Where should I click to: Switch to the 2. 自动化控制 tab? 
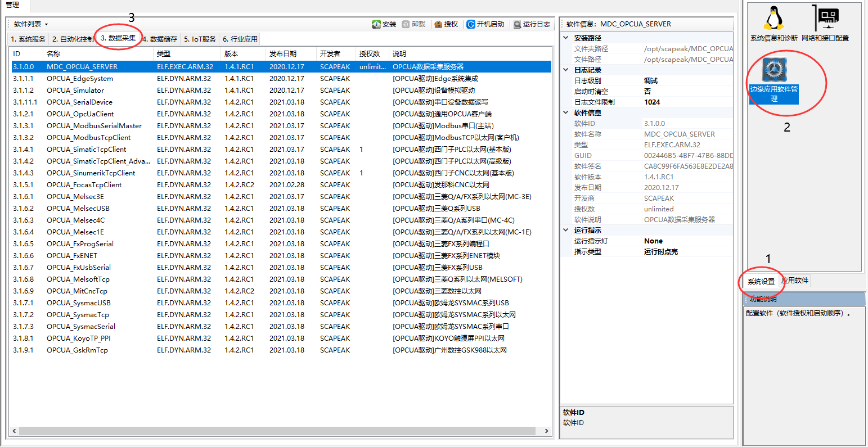tap(73, 39)
